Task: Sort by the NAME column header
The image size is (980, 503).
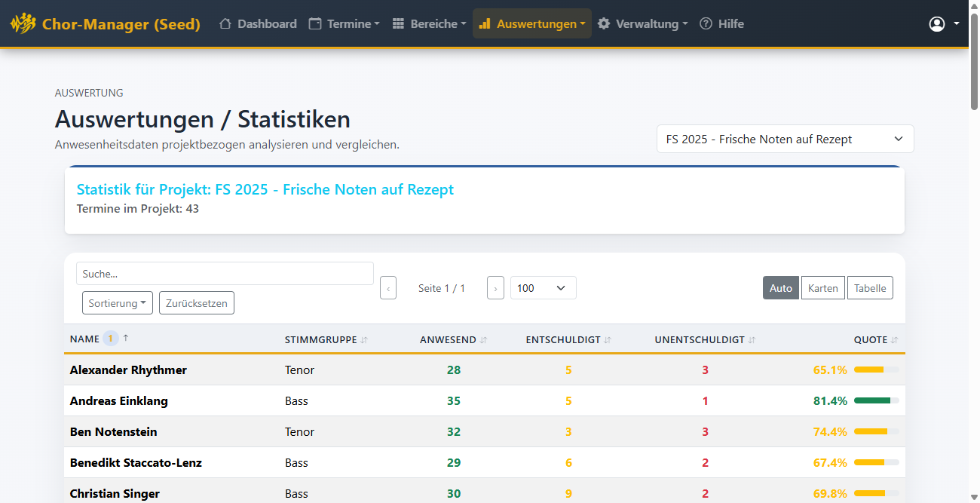Action: (84, 339)
